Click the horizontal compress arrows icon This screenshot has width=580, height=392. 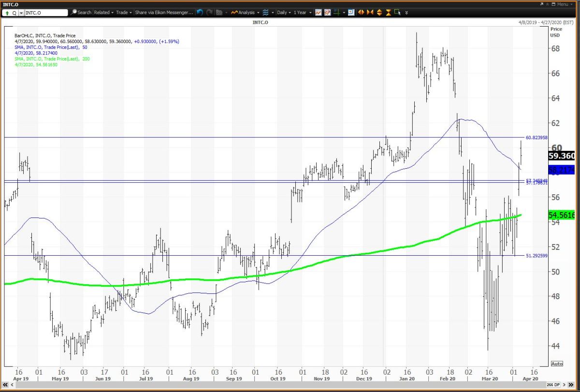(370, 12)
